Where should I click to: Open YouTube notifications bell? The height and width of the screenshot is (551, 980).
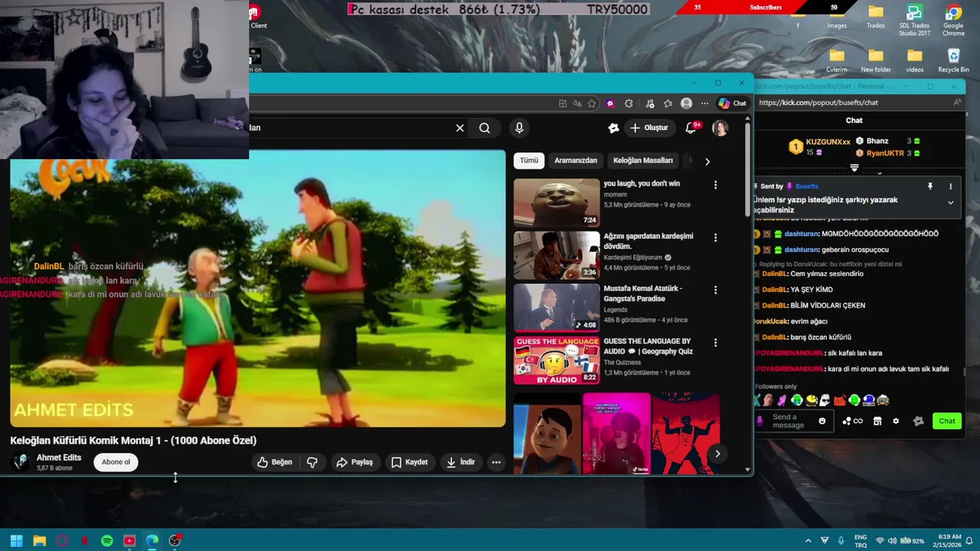point(691,128)
